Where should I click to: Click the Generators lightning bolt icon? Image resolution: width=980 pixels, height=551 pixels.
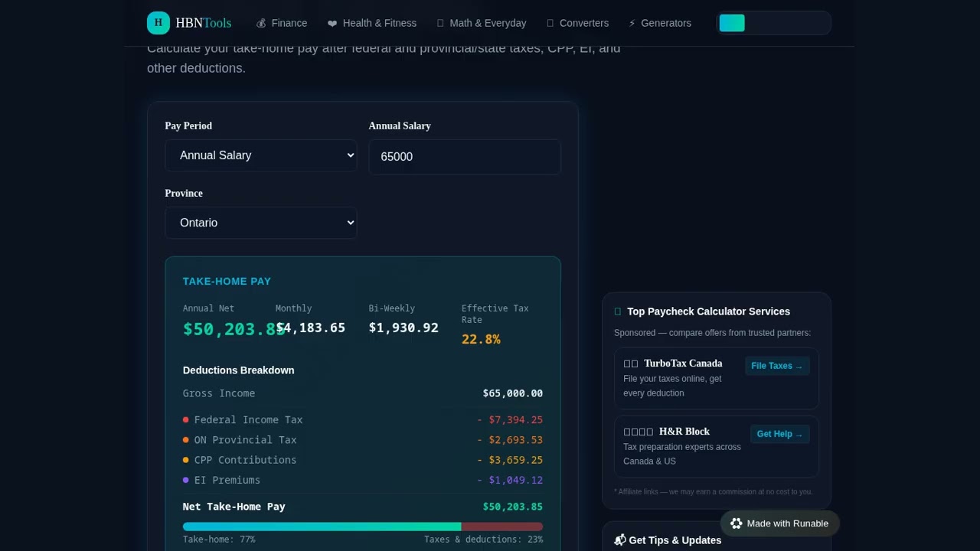tap(632, 24)
